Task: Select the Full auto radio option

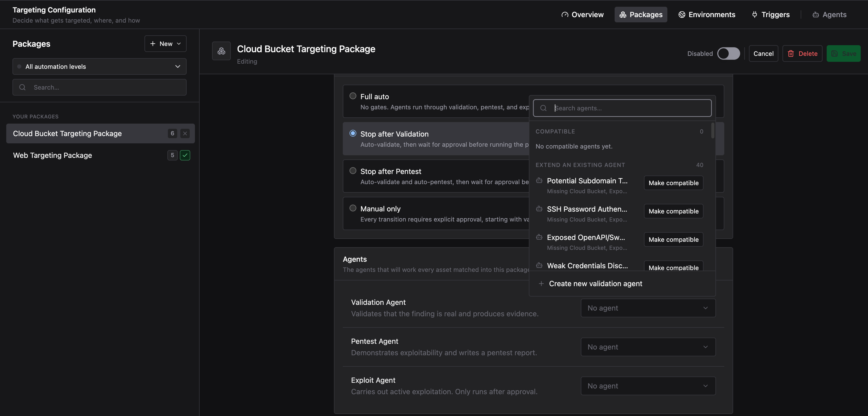Action: (x=353, y=96)
